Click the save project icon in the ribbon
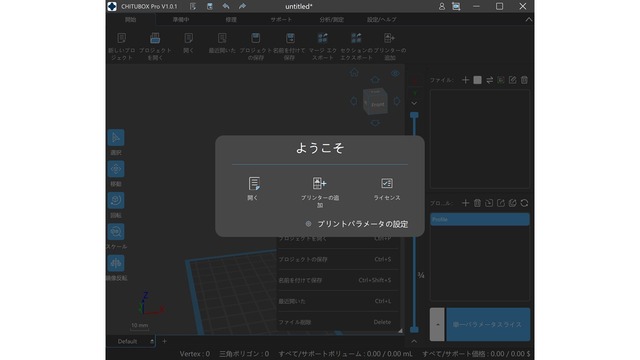Screen dimensions: 640x360 [x=256, y=38]
